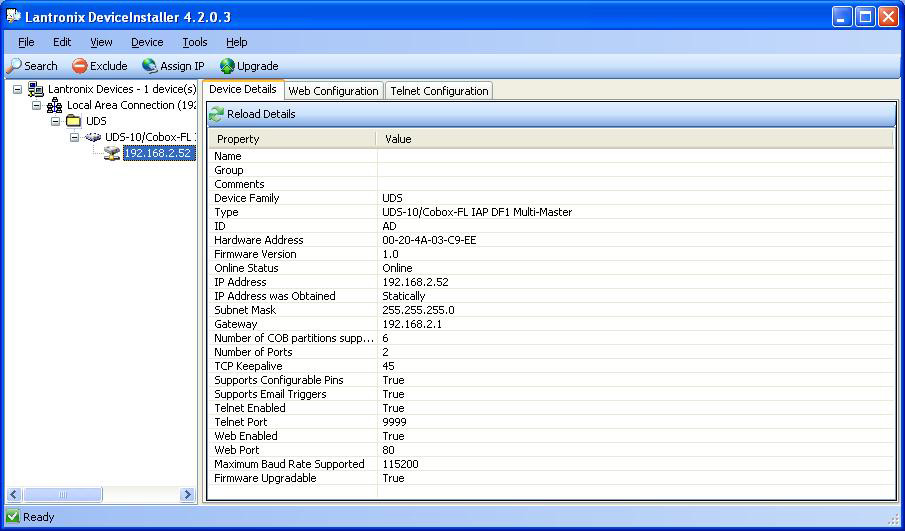This screenshot has width=905, height=531.
Task: Click the Search magnifier icon
Action: pyautogui.click(x=14, y=66)
